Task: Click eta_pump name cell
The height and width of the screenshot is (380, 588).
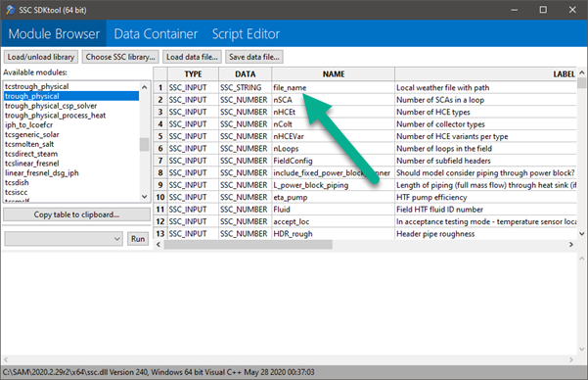Action: pos(333,197)
